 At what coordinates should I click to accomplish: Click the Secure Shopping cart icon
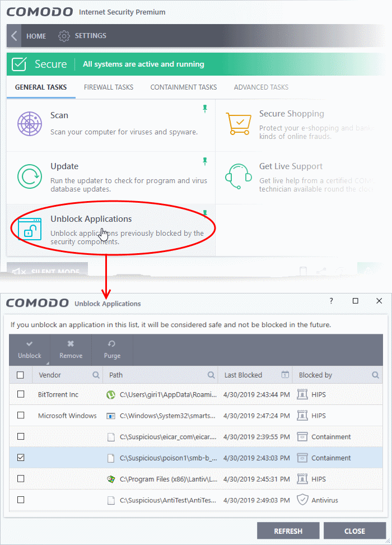239,123
